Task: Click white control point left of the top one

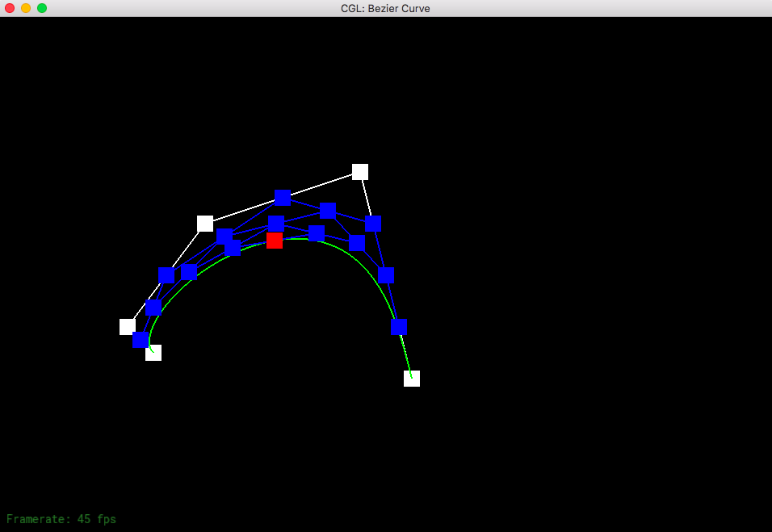Action: click(x=205, y=224)
